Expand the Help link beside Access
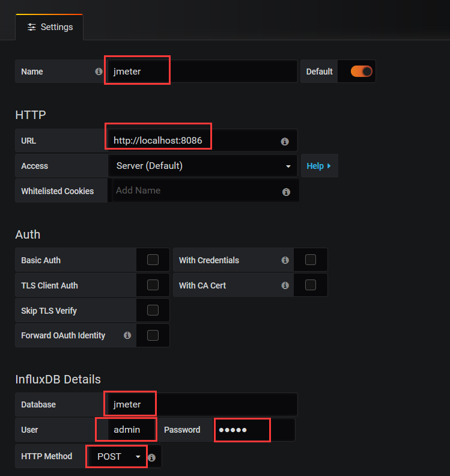Image resolution: width=450 pixels, height=476 pixels. point(319,166)
